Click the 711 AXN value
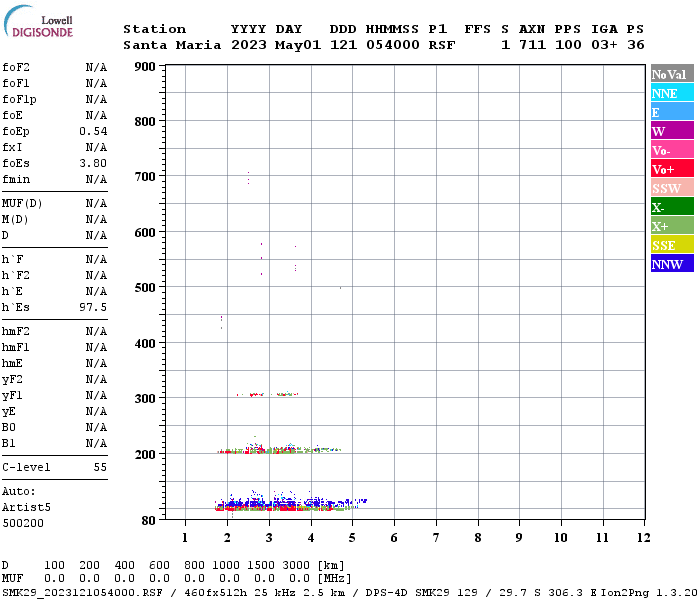Viewport: 700px width, 600px height. tap(533, 45)
